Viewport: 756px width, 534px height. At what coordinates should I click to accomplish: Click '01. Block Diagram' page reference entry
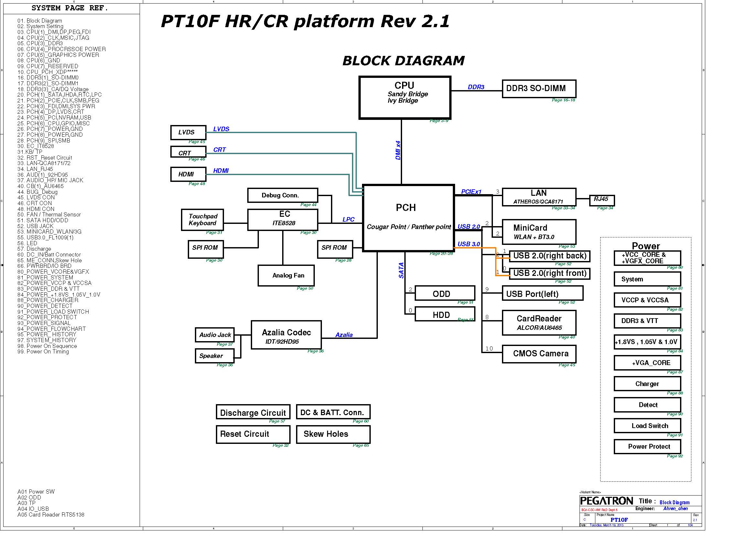click(x=40, y=21)
